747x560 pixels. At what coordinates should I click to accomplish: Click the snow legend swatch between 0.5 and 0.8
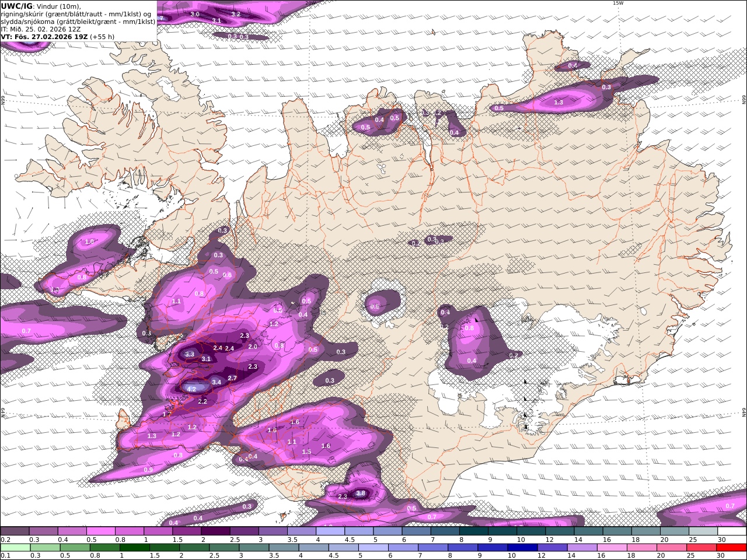(x=100, y=531)
